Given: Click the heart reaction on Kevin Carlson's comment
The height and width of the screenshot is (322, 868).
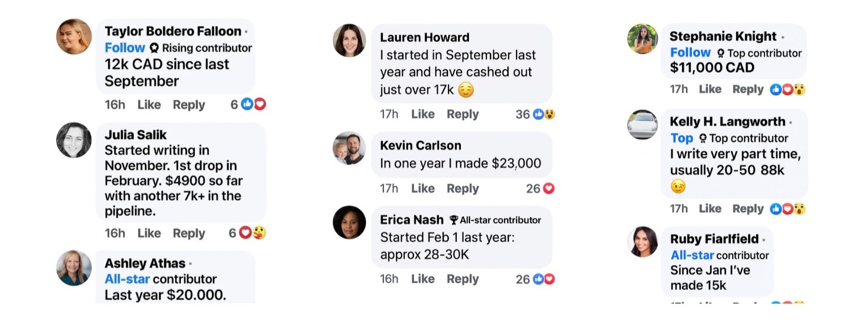Looking at the screenshot, I should coord(548,189).
